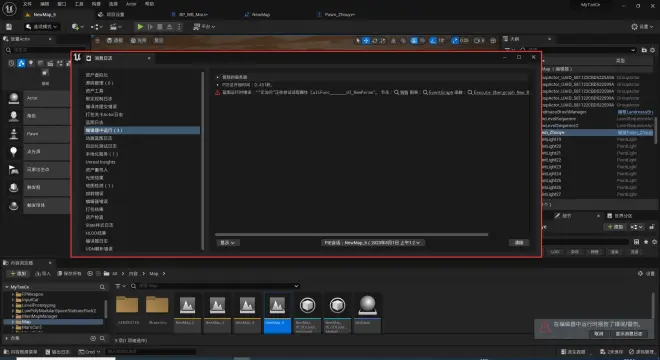The width and height of the screenshot is (660, 360).
Task: Toggle scale snapping in viewport toolbar
Action: (455, 40)
